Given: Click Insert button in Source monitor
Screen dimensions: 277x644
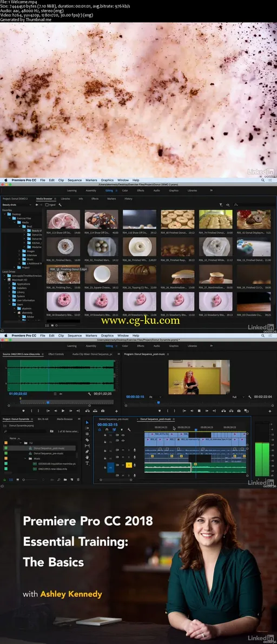Looking at the screenshot, I should (x=88, y=411).
